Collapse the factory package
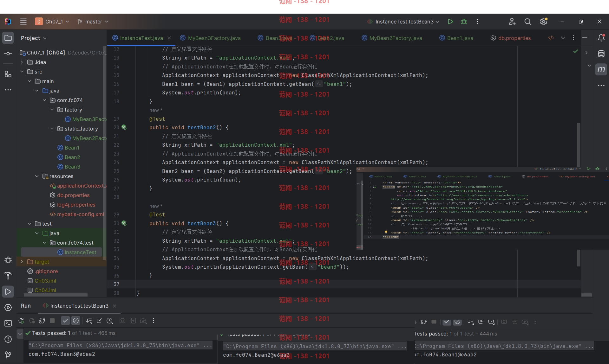The height and width of the screenshot is (364, 609). [x=52, y=110]
